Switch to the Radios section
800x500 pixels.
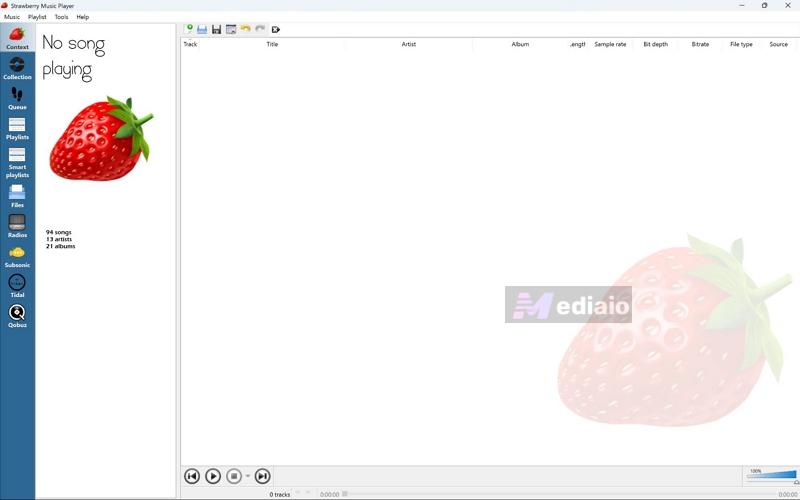17,226
